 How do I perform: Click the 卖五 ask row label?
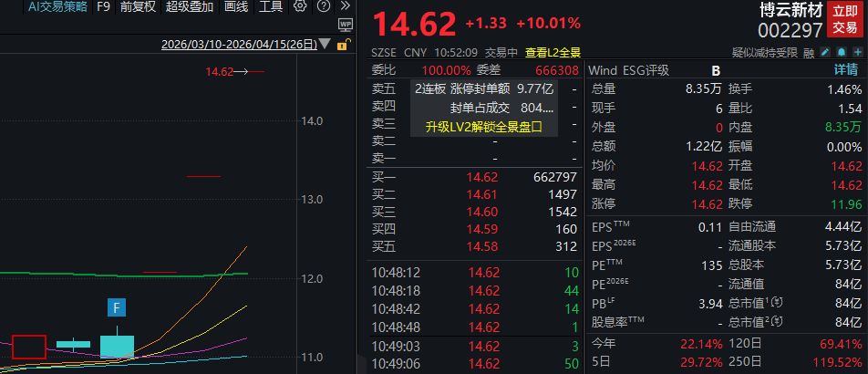(x=384, y=88)
